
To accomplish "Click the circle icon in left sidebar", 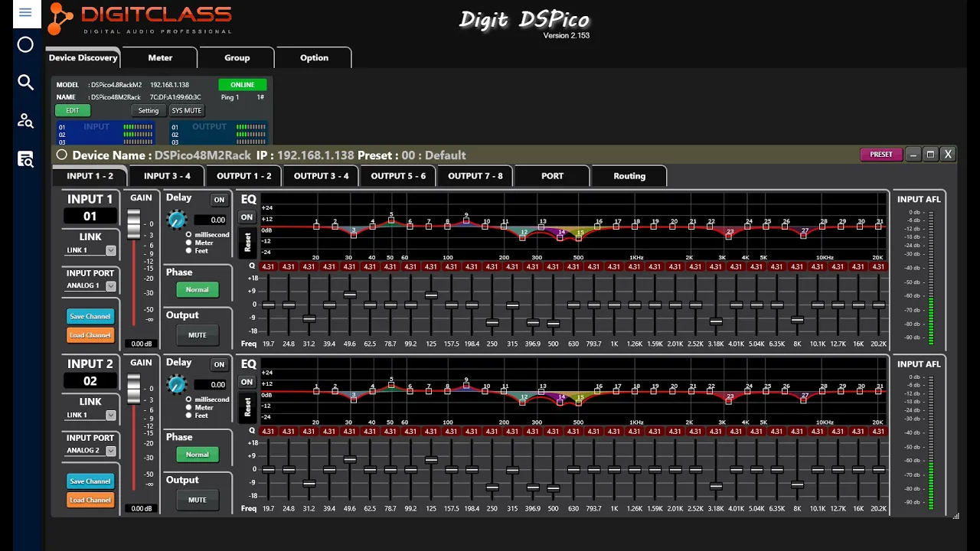I will pyautogui.click(x=25, y=44).
